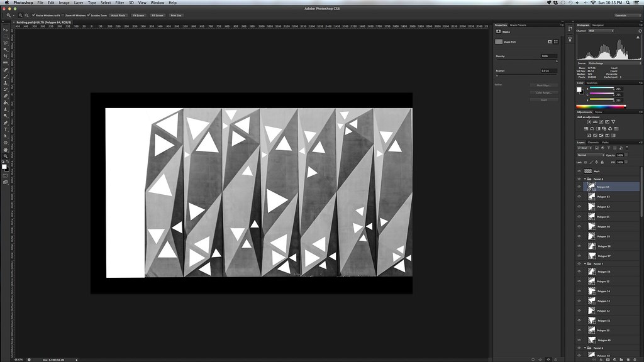Click the Fit Screen button
644x362 pixels.
pos(138,14)
